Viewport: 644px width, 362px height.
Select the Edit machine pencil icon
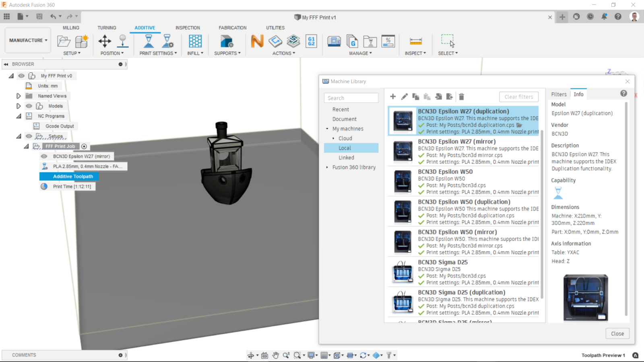404,97
